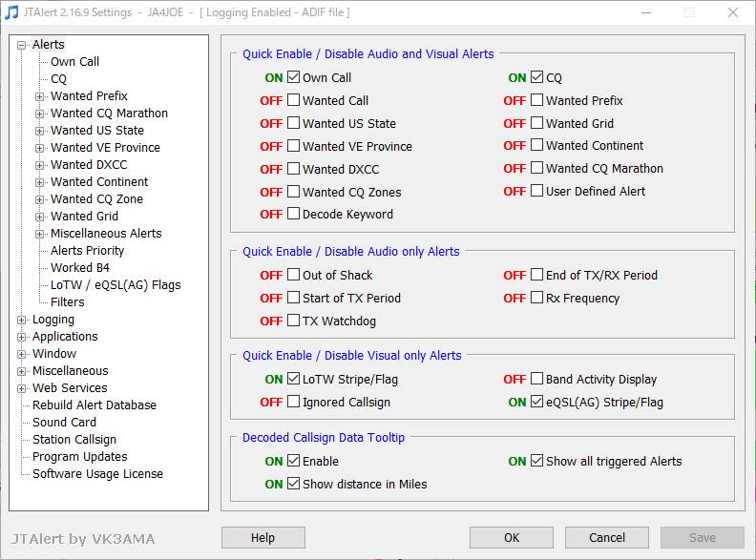Expand the Web Services tree node

(21, 388)
